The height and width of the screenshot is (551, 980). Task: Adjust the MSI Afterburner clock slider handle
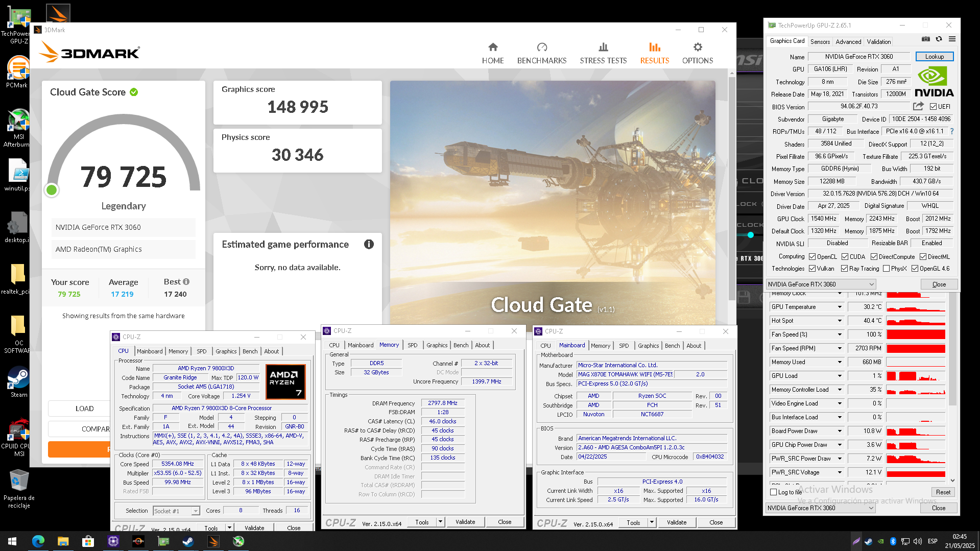click(750, 235)
